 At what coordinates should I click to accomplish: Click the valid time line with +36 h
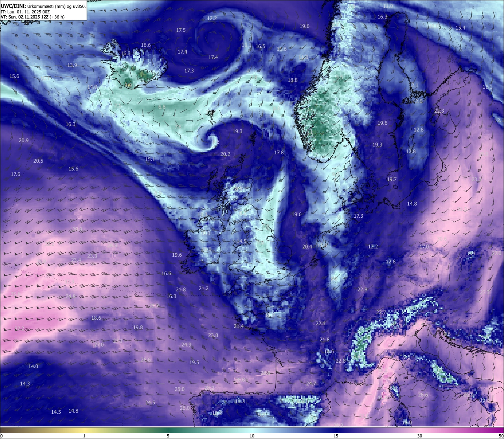click(33, 17)
